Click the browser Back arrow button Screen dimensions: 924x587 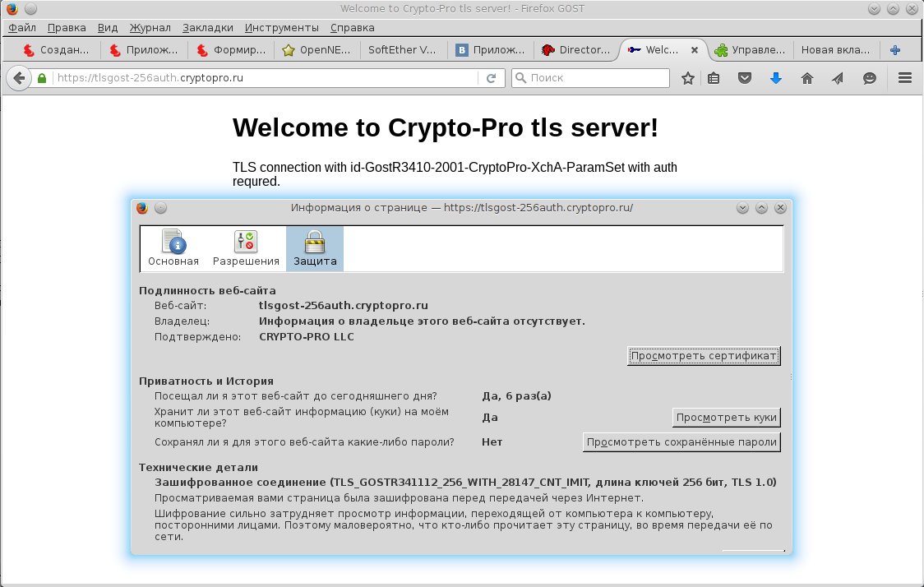click(18, 78)
